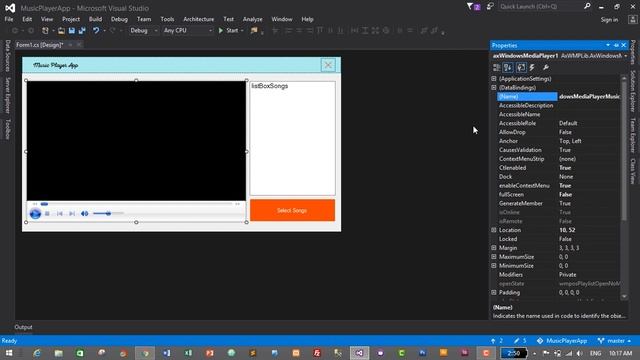640x360 pixels.
Task: Click the Internet Explorer taskbar icon
Action: 37,353
